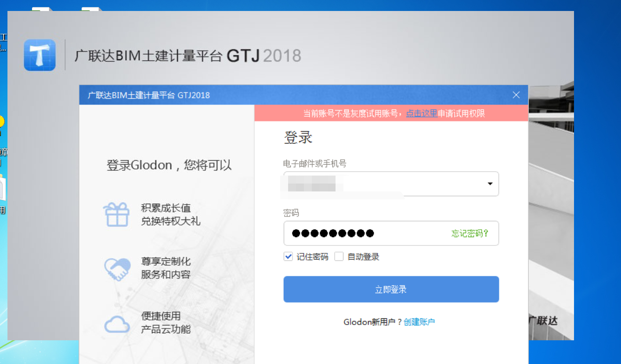Click the 电子邮件或手机号 label
Viewport: 621px width, 364px height.
pos(315,163)
